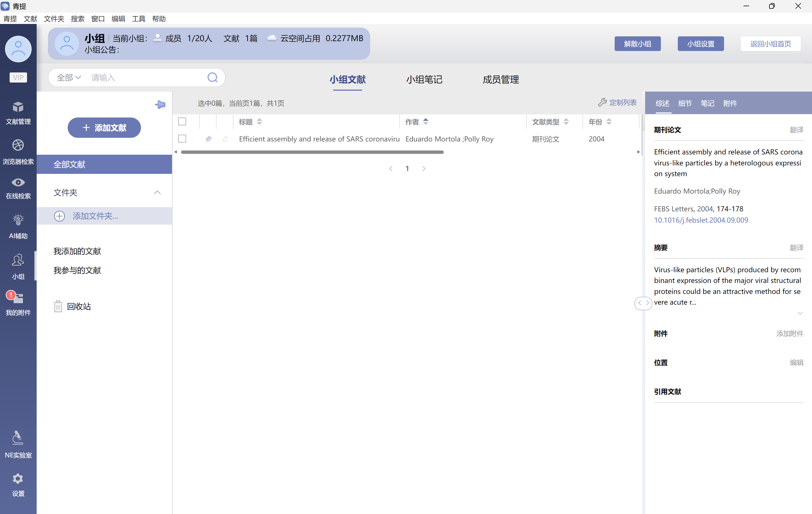Switch to the 小组笔记 tab

pos(424,79)
